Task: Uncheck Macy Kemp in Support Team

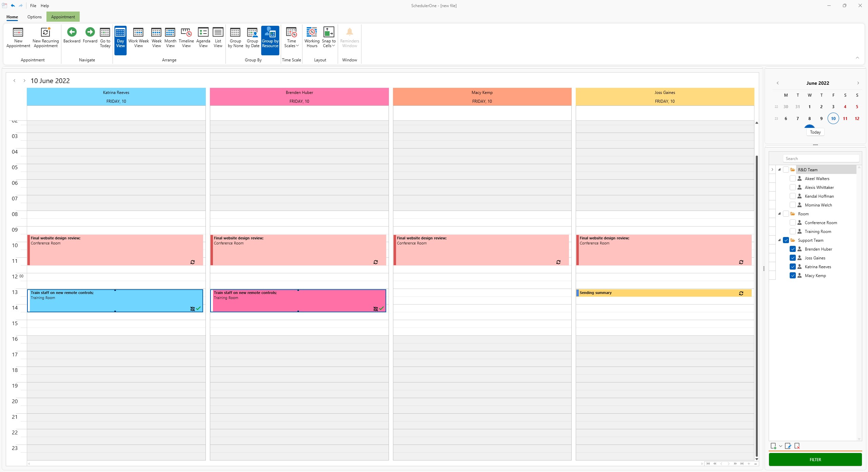Action: [792, 275]
